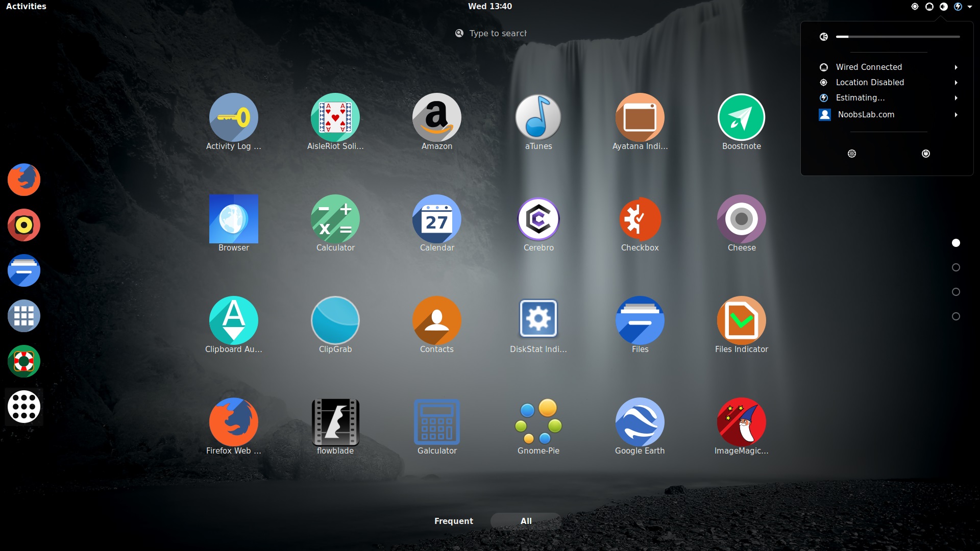This screenshot has height=551, width=980.
Task: Open the Help lifebuoy in dock
Action: [24, 361]
